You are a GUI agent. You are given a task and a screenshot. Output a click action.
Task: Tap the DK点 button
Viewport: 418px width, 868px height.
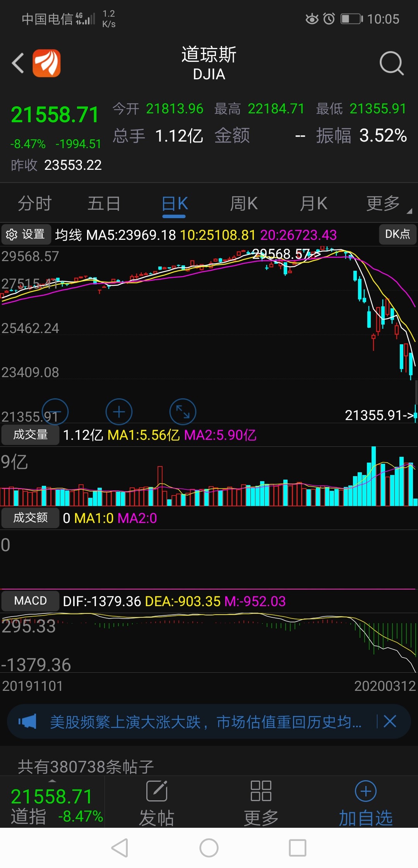(x=397, y=234)
